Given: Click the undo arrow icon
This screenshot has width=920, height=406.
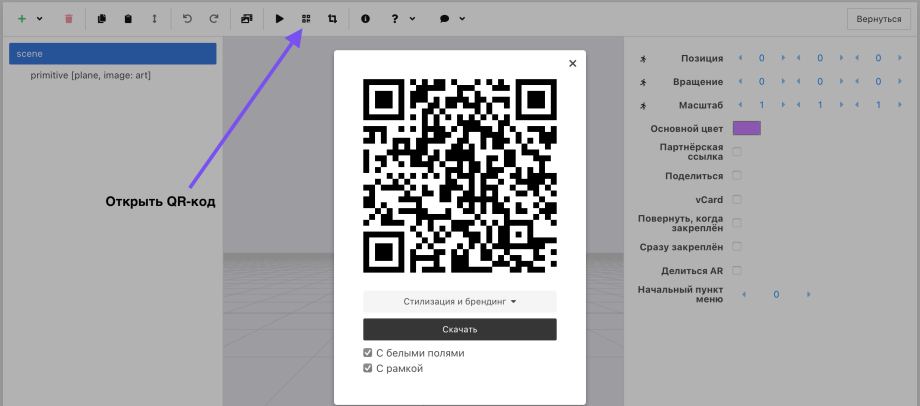Looking at the screenshot, I should 187,18.
